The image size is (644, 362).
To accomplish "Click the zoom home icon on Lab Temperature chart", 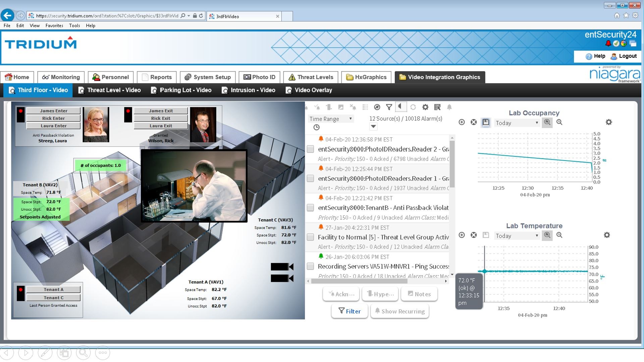I will (547, 235).
